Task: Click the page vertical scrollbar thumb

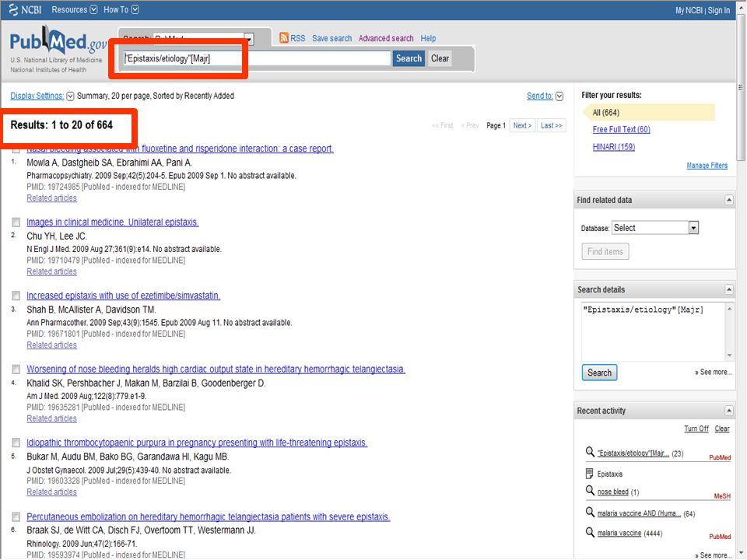Action: pos(741,89)
